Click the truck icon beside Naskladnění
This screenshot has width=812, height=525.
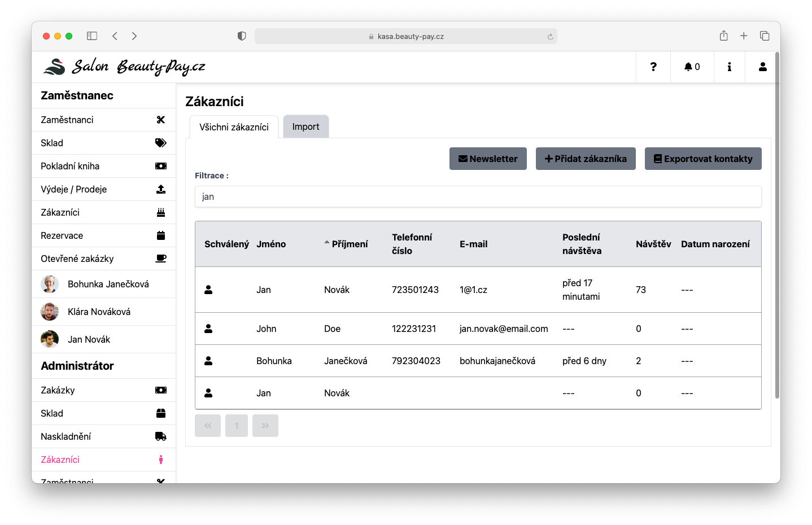click(161, 436)
